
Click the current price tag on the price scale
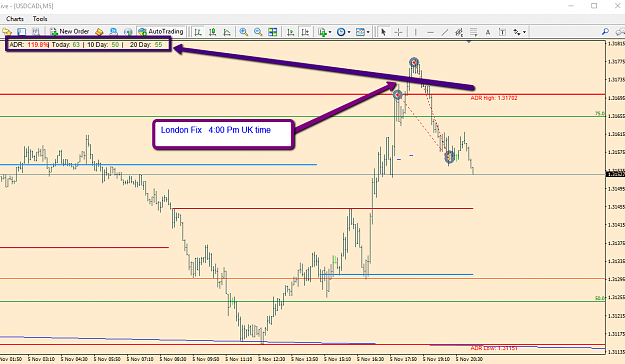(x=615, y=174)
